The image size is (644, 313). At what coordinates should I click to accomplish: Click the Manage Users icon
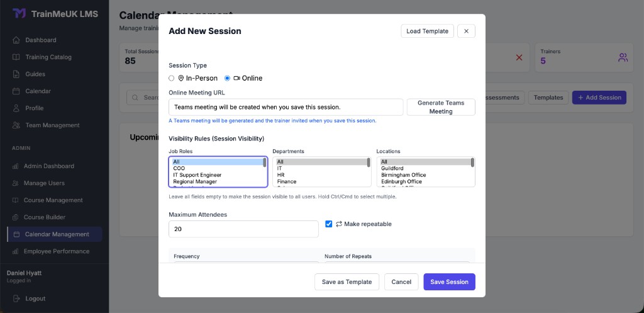[x=15, y=183]
